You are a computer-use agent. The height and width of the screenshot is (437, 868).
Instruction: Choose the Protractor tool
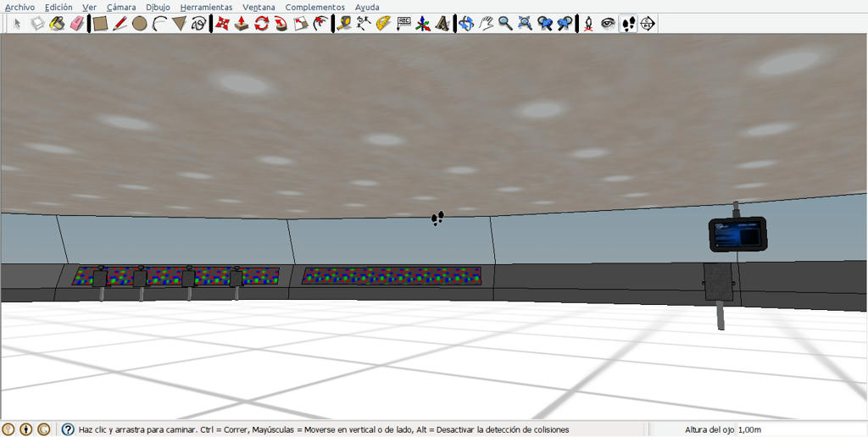tap(383, 23)
